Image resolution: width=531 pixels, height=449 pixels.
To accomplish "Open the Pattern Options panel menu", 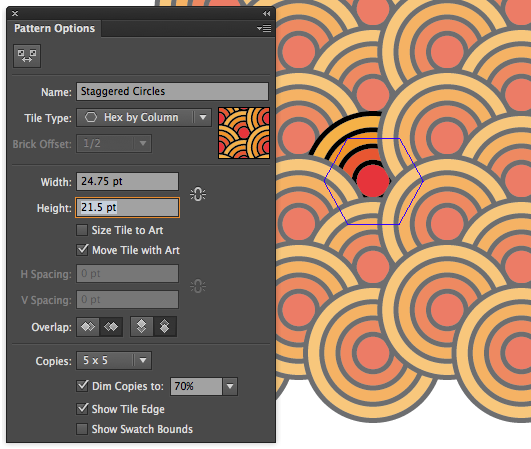I will pyautogui.click(x=264, y=28).
